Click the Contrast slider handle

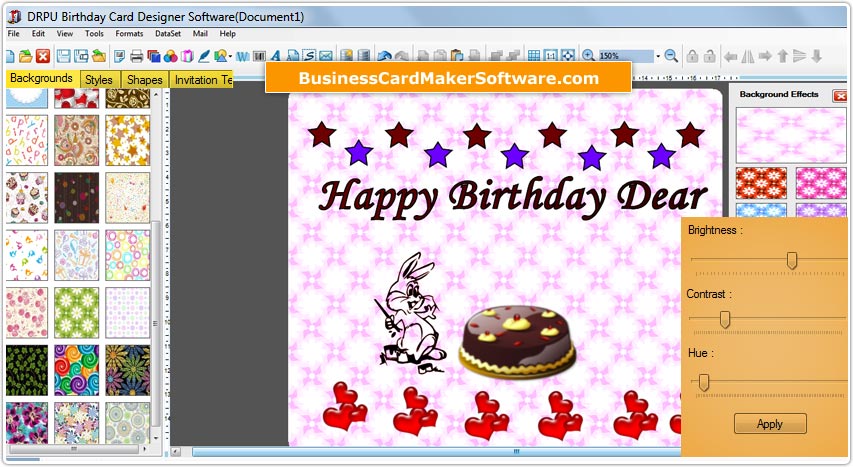(725, 319)
